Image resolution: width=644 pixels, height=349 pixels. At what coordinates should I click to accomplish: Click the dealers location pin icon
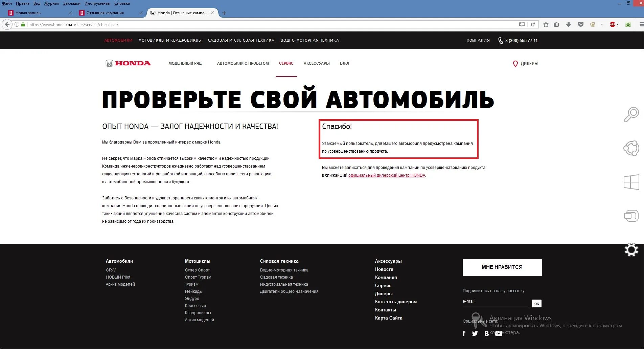[x=515, y=64]
